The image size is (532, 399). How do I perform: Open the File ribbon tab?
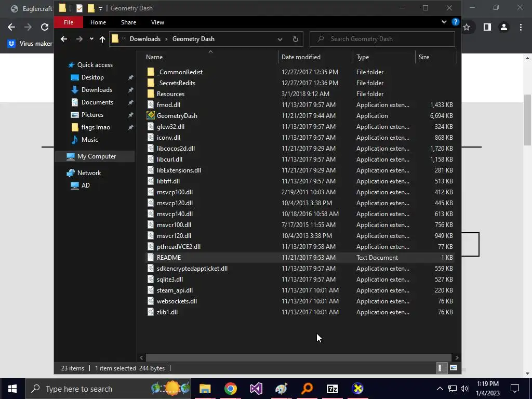click(x=68, y=22)
